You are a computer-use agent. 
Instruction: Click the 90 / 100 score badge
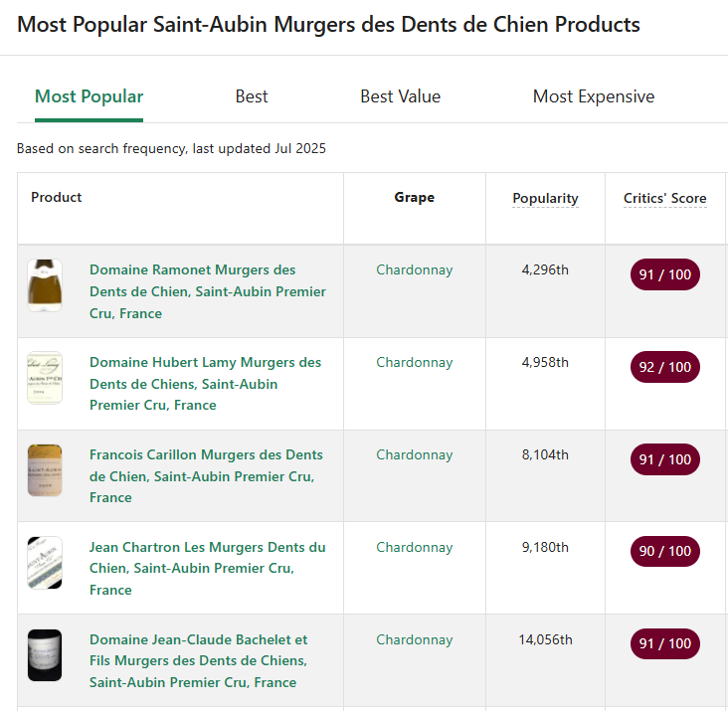[665, 551]
